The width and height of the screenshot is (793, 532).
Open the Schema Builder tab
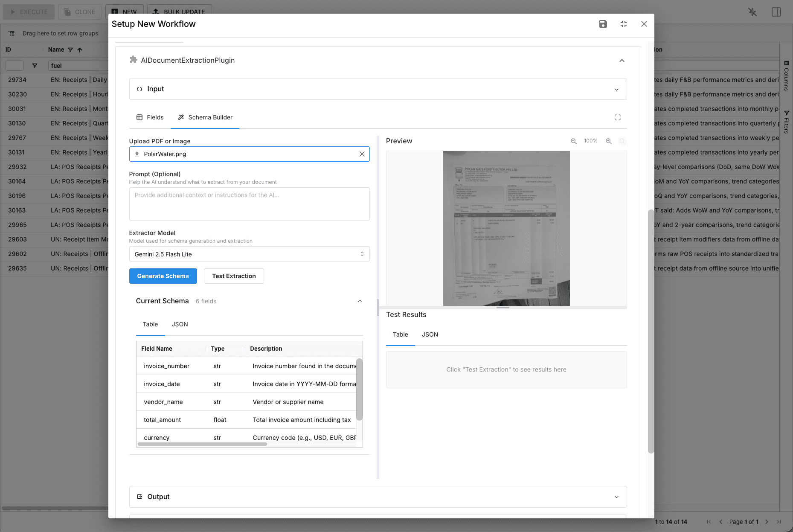click(x=205, y=117)
